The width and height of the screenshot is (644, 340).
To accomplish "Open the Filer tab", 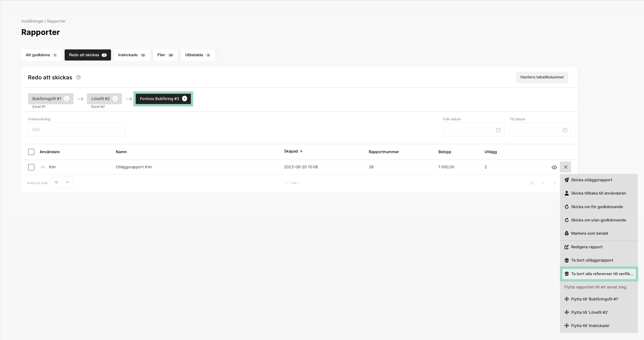I will pyautogui.click(x=165, y=55).
